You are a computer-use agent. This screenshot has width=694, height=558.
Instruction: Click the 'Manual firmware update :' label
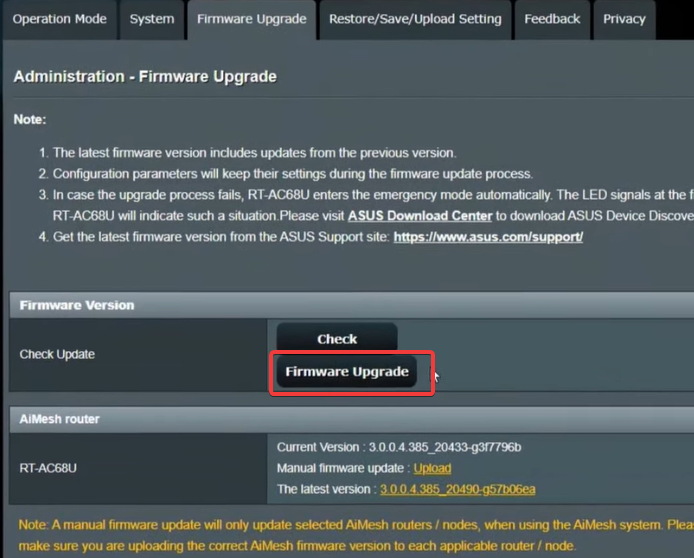[x=341, y=468]
